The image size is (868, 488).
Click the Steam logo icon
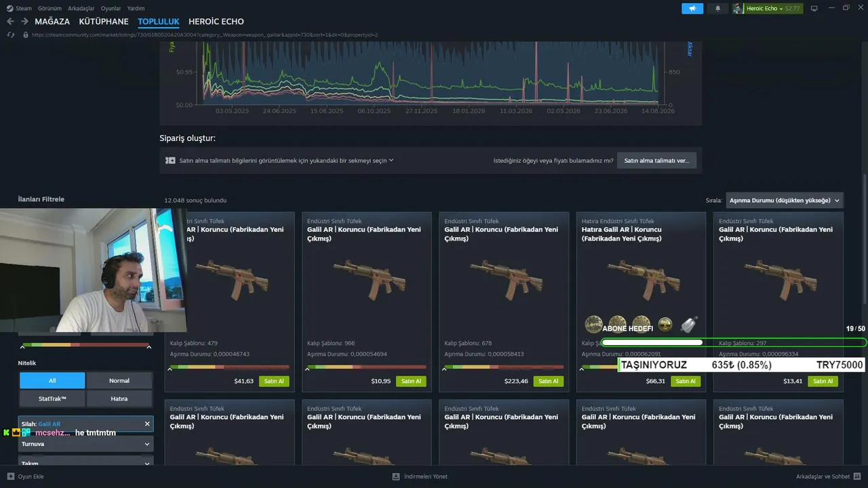(x=9, y=8)
